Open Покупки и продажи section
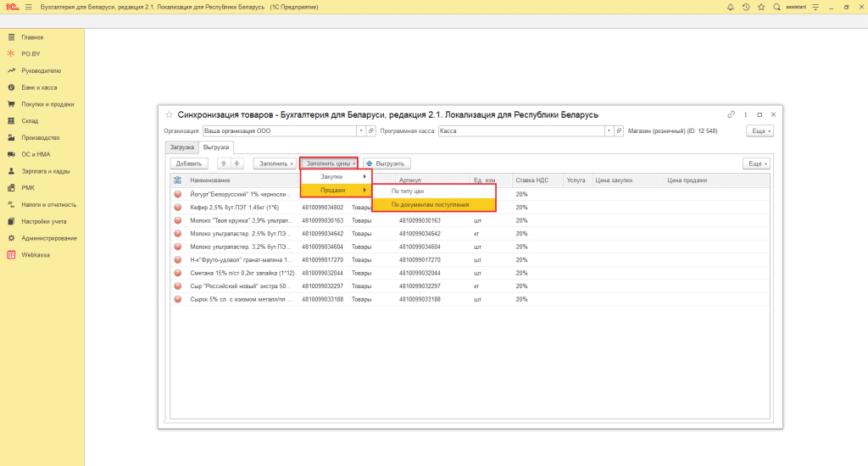The image size is (868, 466). coord(47,104)
